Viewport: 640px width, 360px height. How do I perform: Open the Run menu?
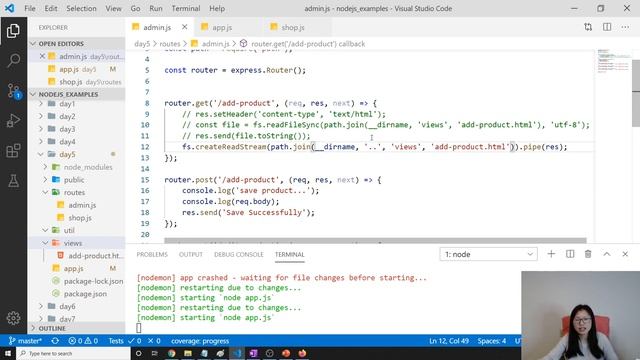tap(156, 9)
